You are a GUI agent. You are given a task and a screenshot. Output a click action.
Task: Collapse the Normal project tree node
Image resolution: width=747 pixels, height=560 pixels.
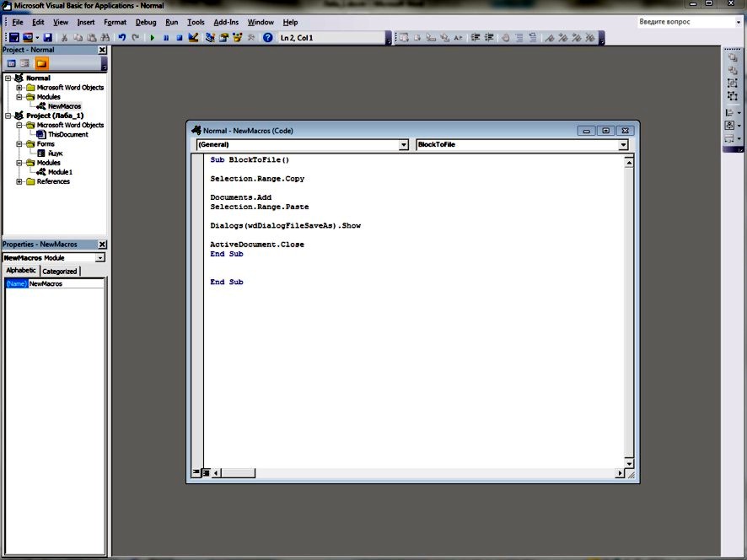[8, 78]
